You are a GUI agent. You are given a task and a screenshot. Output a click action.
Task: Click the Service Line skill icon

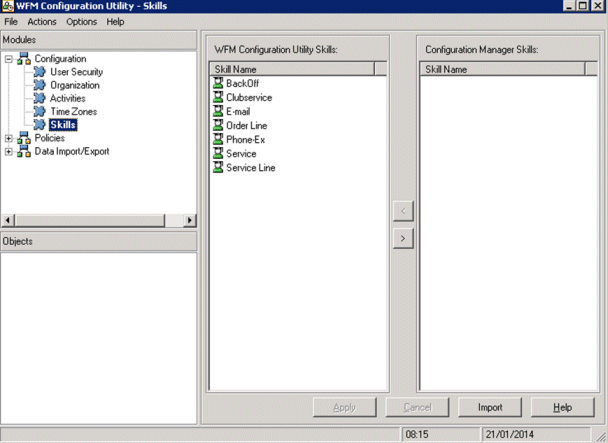click(x=218, y=168)
